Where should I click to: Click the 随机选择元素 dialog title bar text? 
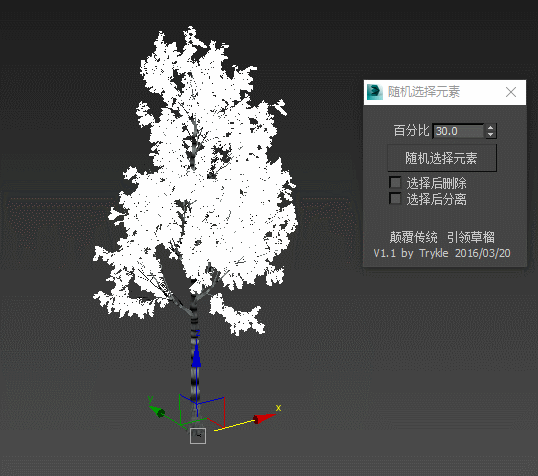(424, 92)
